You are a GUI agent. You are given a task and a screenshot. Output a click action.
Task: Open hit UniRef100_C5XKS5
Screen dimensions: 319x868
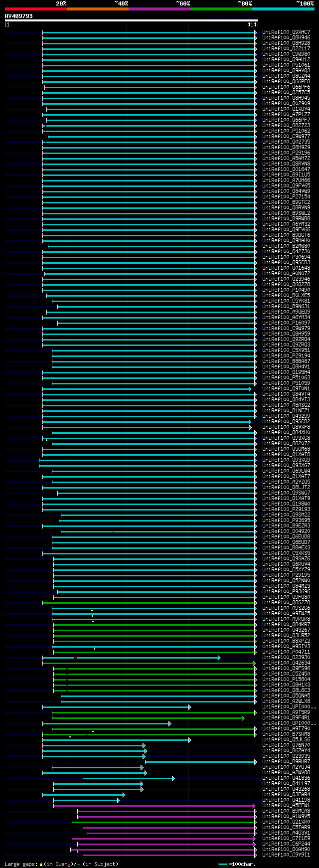(286, 553)
